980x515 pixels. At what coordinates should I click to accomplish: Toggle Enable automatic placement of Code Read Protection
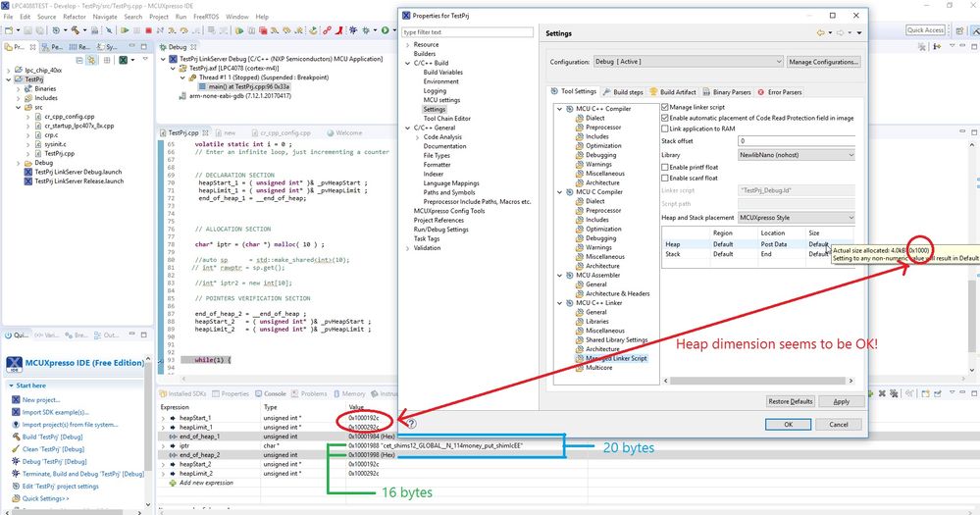click(x=665, y=118)
